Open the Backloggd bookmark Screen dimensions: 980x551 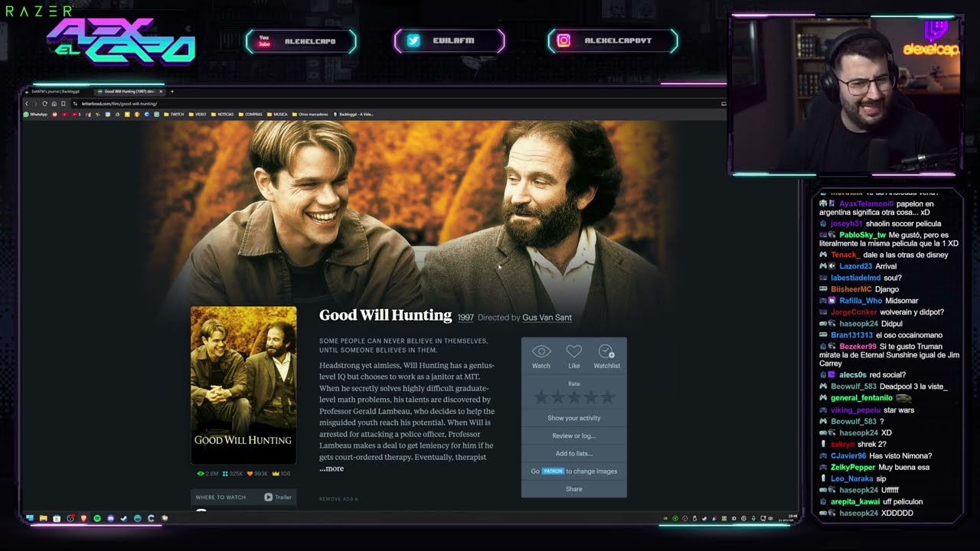[x=353, y=114]
